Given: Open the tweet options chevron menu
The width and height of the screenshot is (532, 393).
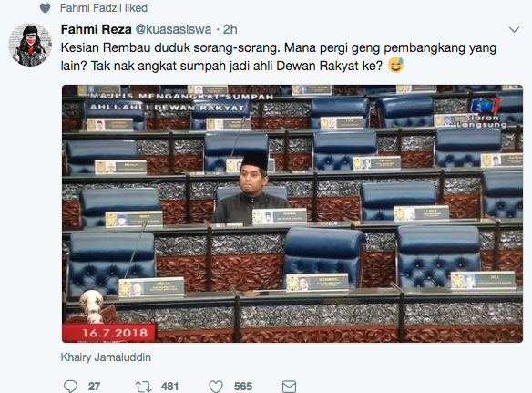Looking at the screenshot, I should point(515,30).
